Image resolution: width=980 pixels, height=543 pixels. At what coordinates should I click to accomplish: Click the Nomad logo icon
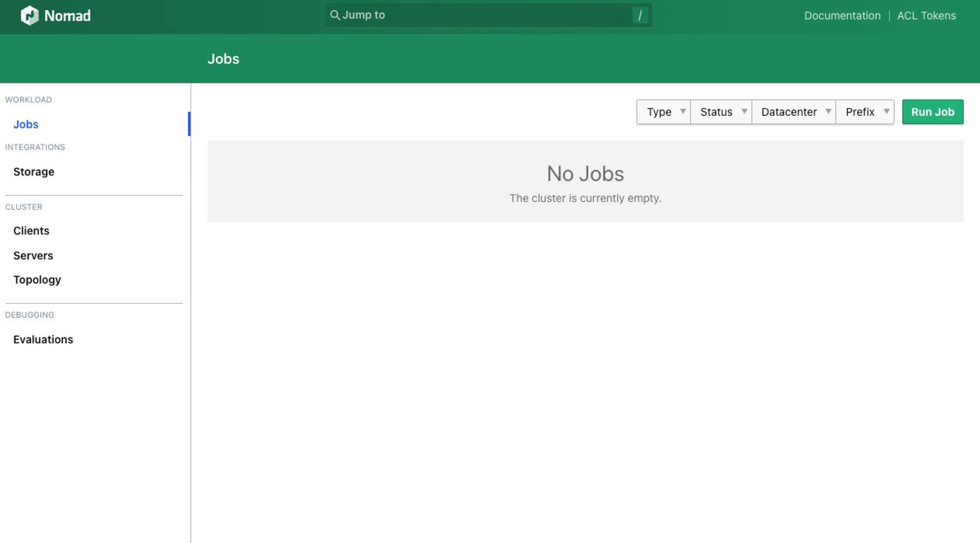click(x=28, y=14)
